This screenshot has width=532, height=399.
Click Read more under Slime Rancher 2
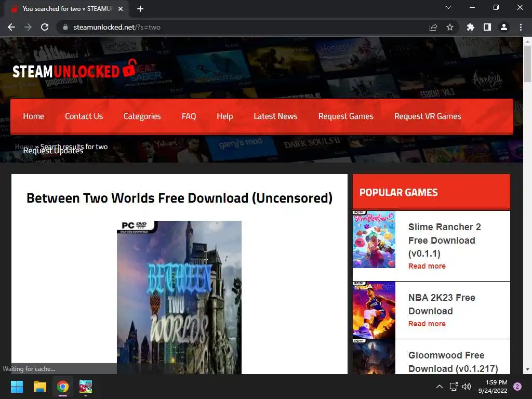(x=427, y=267)
